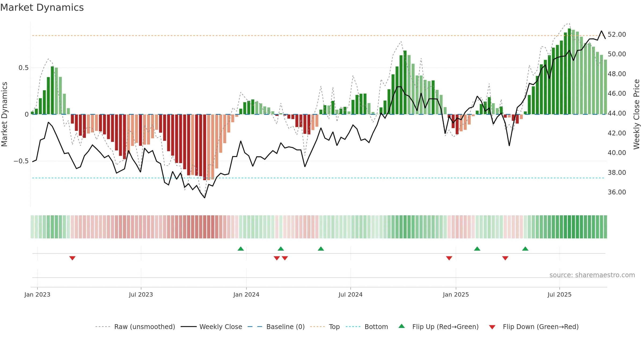Click the 48.00 price axis label
The image size is (644, 362).
pyautogui.click(x=617, y=74)
